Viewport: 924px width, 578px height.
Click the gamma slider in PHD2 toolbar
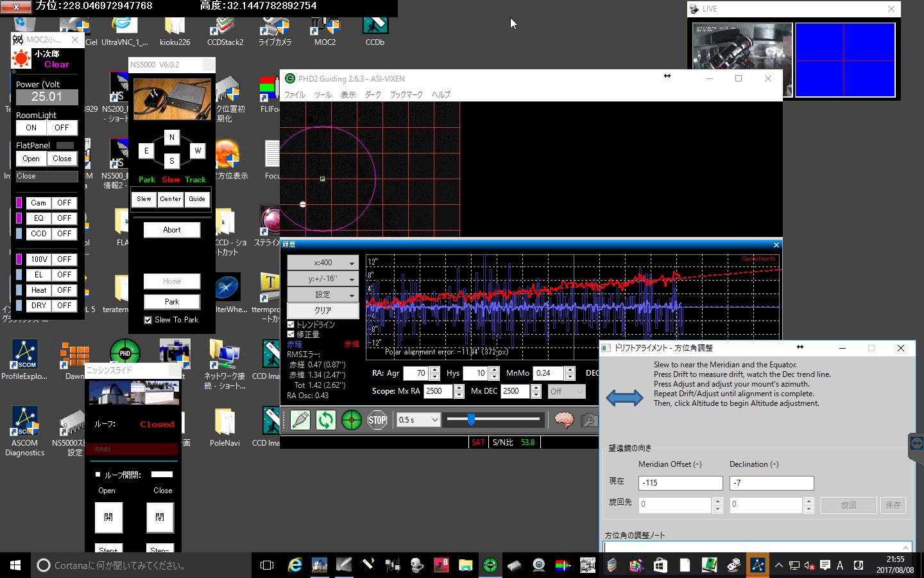(x=494, y=419)
